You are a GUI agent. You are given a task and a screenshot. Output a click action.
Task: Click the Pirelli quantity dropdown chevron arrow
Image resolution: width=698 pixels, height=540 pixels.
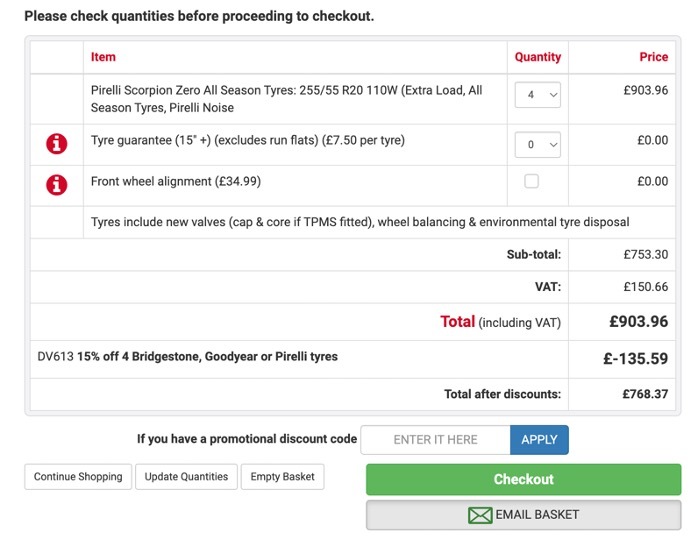pyautogui.click(x=553, y=95)
